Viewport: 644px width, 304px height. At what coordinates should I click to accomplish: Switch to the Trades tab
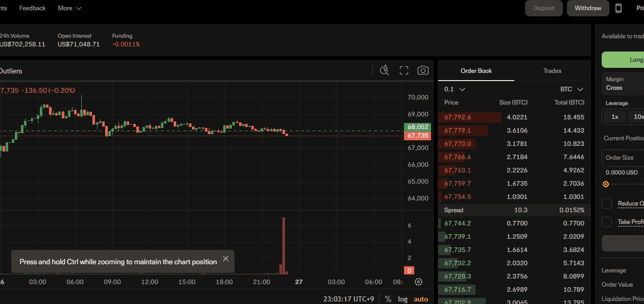click(552, 71)
